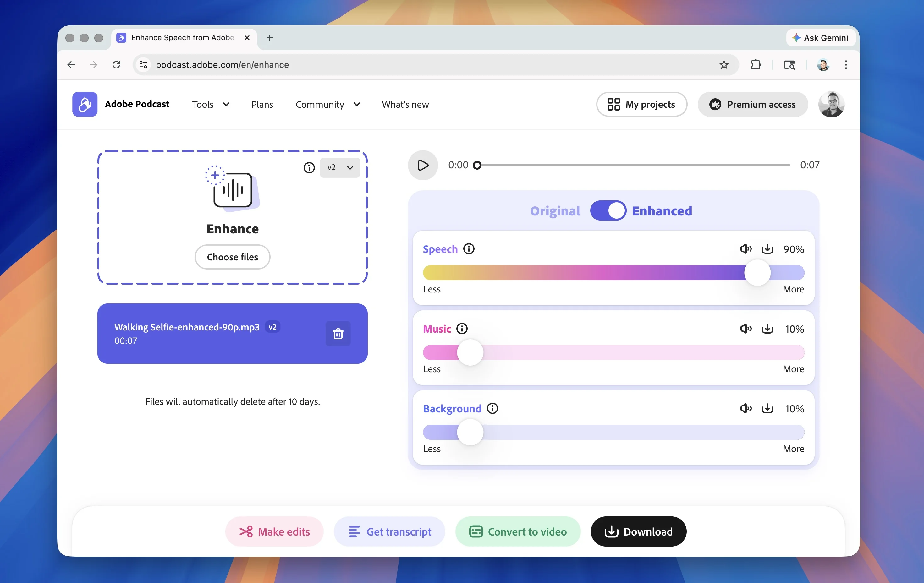The height and width of the screenshot is (583, 924).
Task: Mute the Speech track speaker
Action: click(745, 249)
